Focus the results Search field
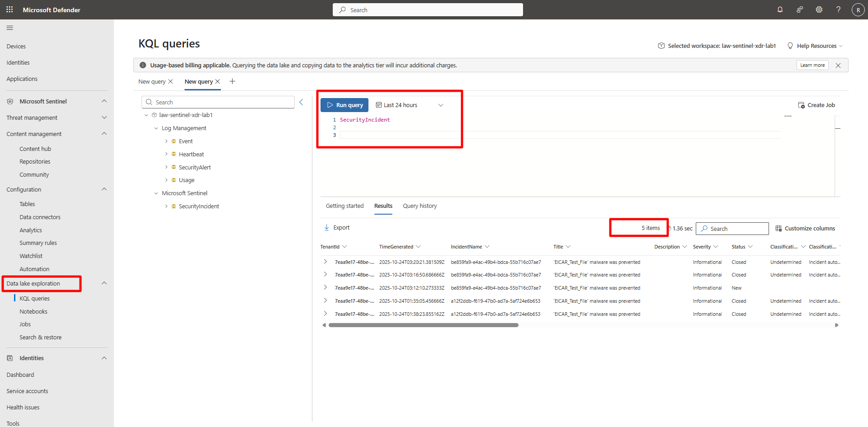 tap(732, 229)
